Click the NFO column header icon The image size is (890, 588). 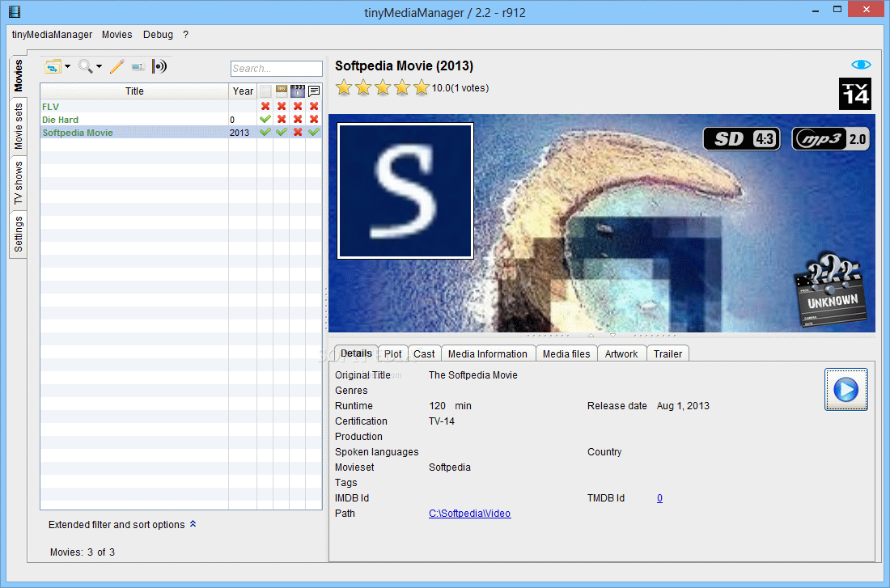[265, 91]
